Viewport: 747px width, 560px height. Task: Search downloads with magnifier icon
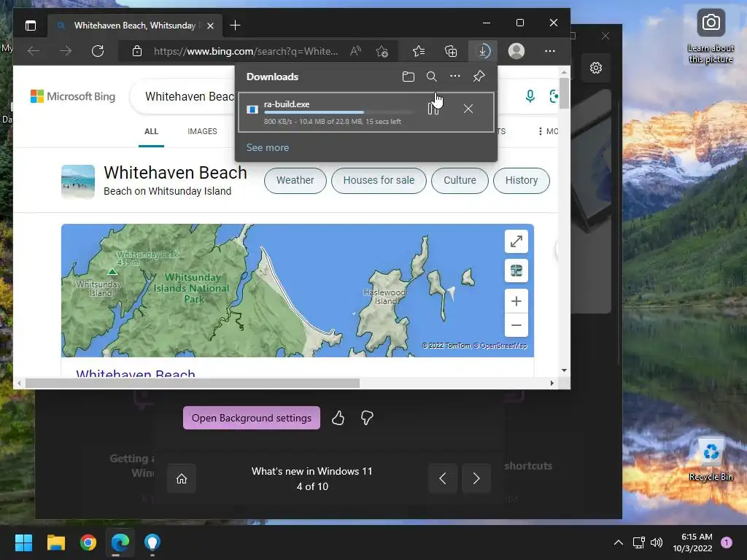pyautogui.click(x=432, y=76)
